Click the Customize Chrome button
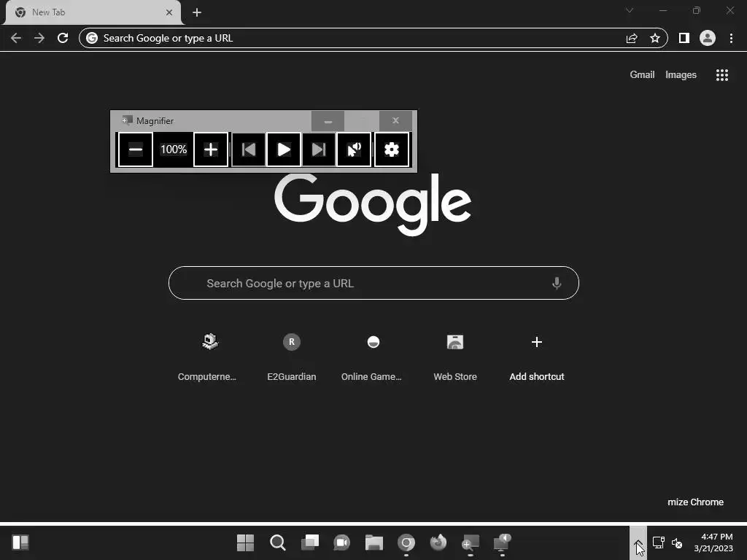Screen dimensions: 747x560 pyautogui.click(x=695, y=502)
